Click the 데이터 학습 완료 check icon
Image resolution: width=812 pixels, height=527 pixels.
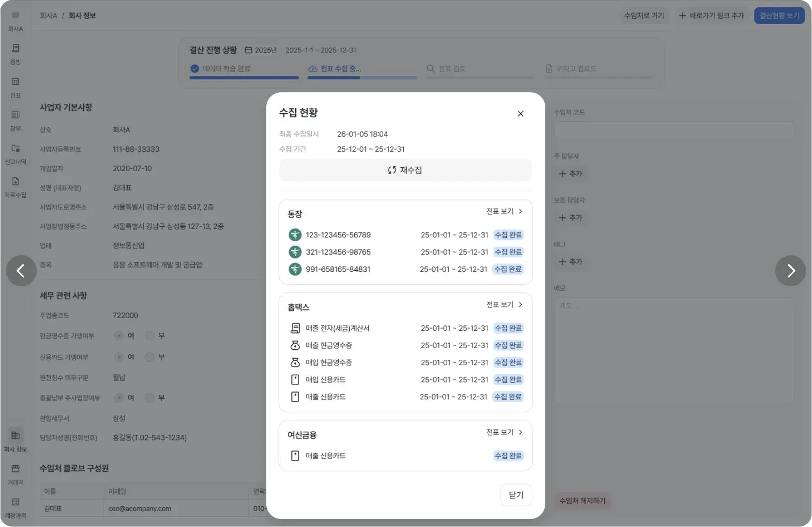click(x=195, y=69)
